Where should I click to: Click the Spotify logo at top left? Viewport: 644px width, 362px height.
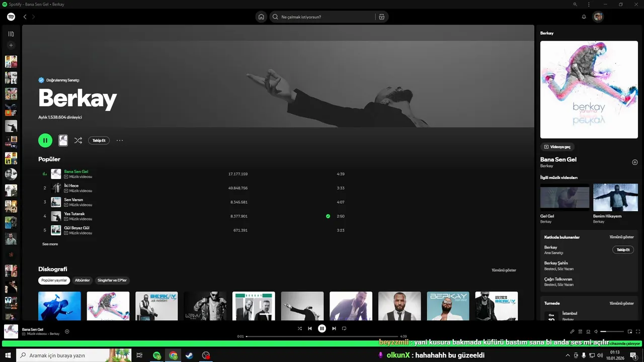click(x=11, y=17)
